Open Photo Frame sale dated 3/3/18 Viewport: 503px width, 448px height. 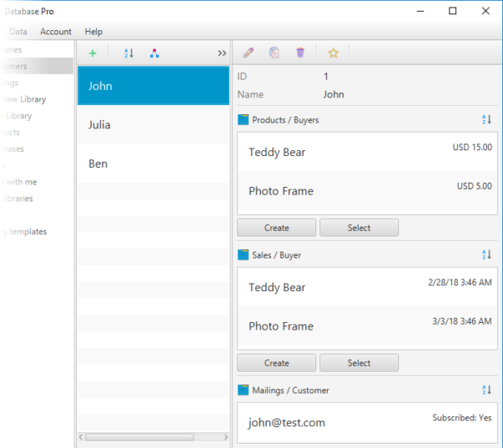pos(367,326)
